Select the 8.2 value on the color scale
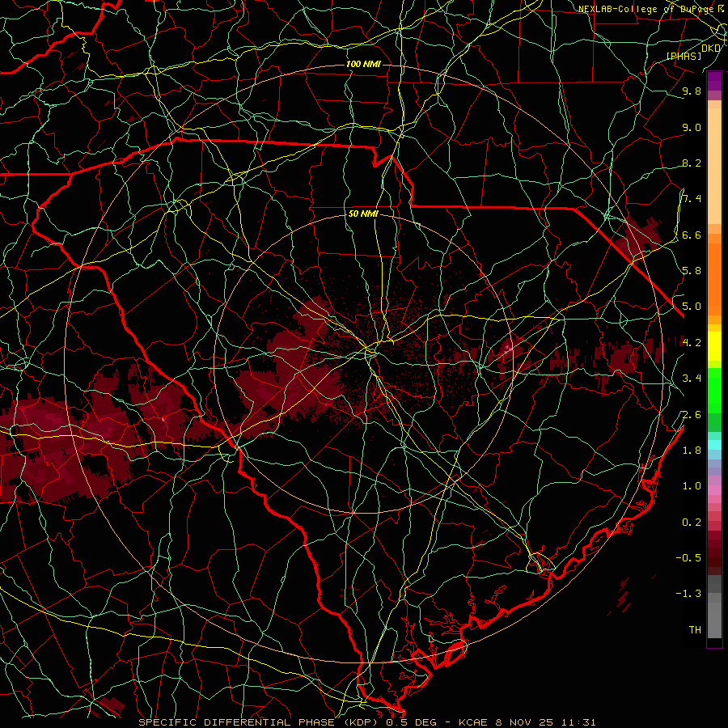 (x=692, y=163)
